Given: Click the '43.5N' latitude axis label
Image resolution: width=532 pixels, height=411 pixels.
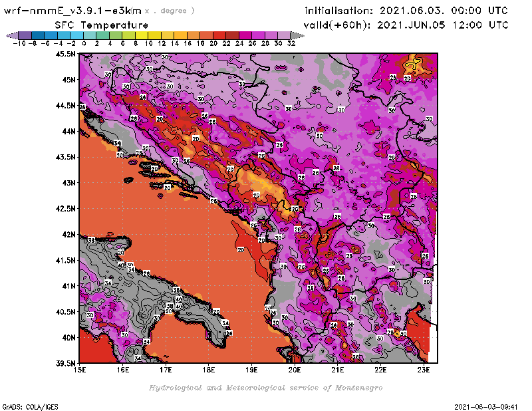Looking at the screenshot, I should pyautogui.click(x=65, y=157).
